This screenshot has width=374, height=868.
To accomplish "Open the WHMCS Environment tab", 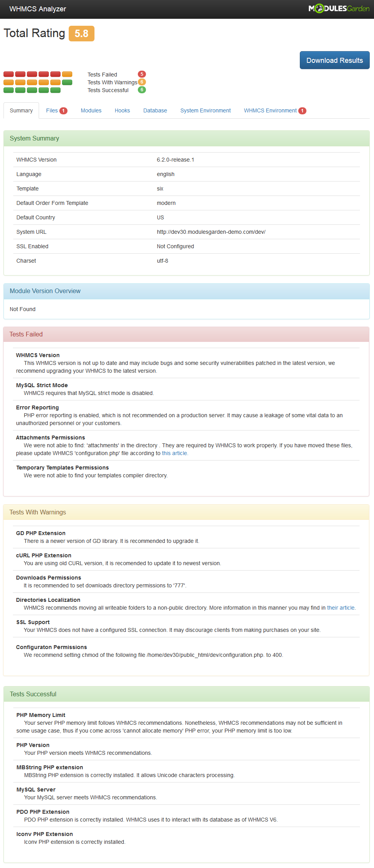I will point(275,110).
